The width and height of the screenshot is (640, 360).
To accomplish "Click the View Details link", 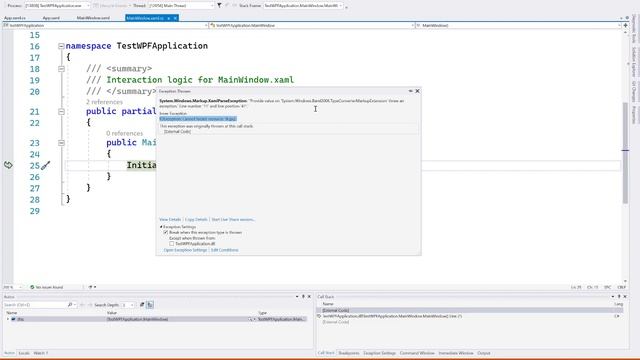I will tap(170, 220).
